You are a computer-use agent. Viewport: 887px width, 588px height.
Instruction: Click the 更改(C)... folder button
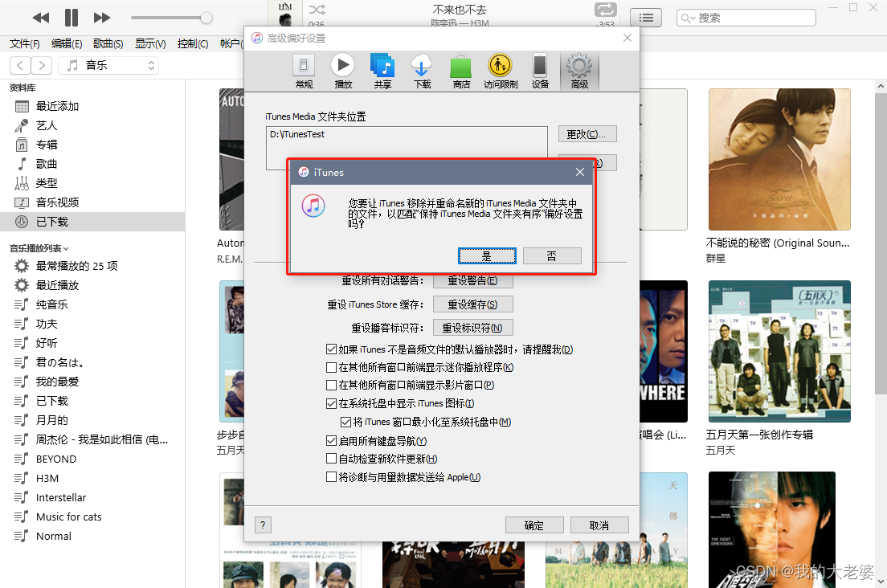587,134
